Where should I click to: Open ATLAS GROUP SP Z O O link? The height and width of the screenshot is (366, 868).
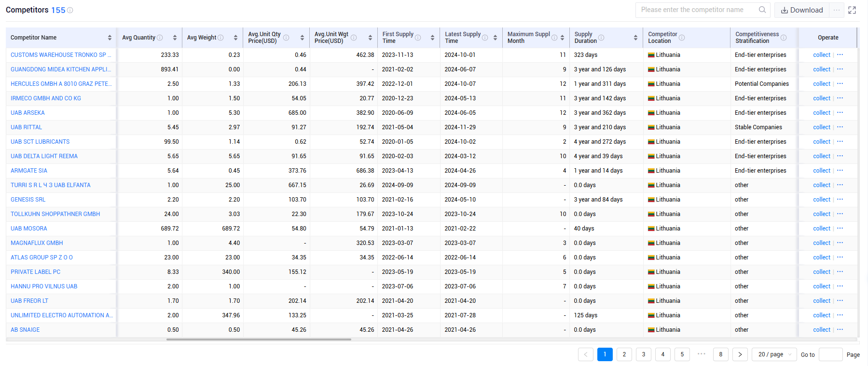(x=41, y=258)
